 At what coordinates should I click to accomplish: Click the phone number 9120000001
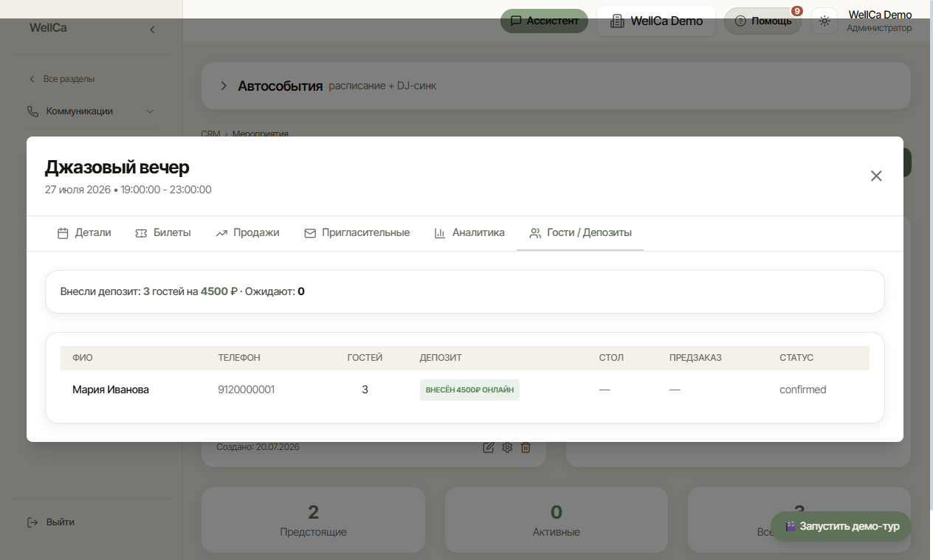point(247,390)
